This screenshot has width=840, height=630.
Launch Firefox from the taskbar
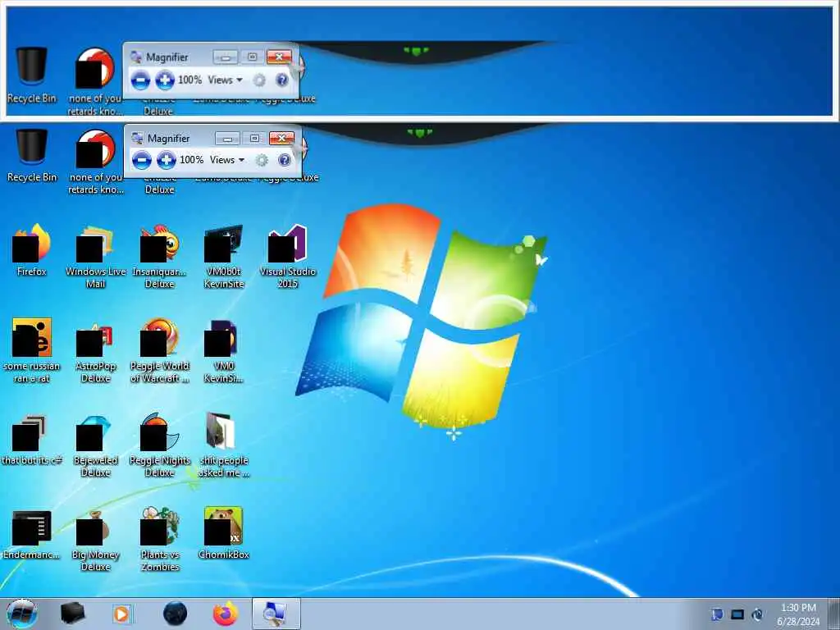click(x=226, y=614)
